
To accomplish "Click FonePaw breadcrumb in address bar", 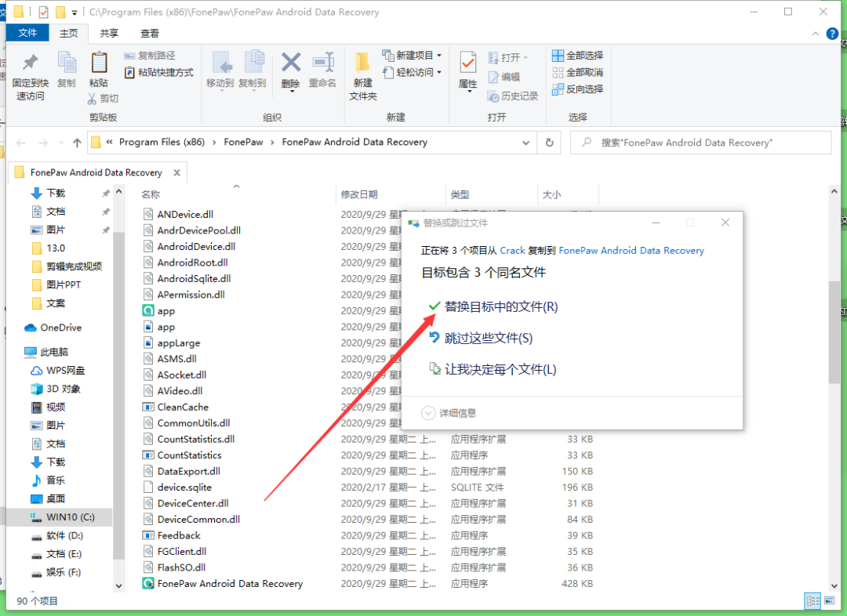I will click(243, 142).
